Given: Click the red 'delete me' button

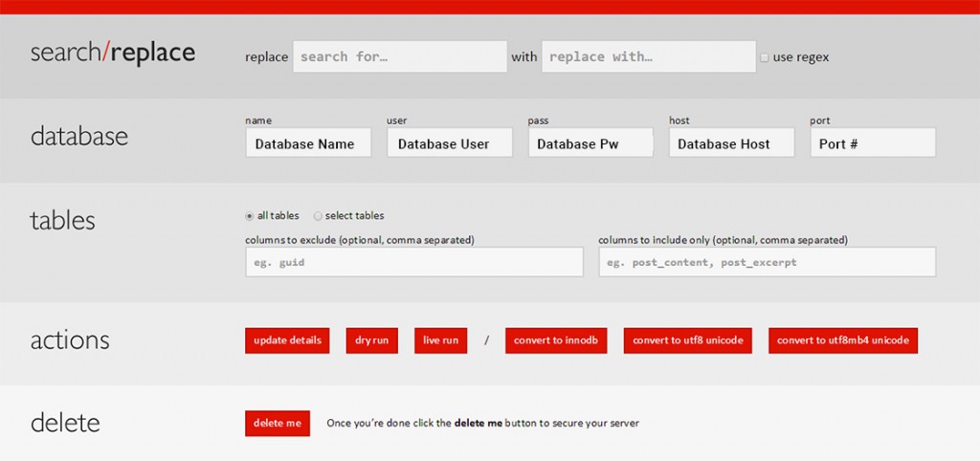Looking at the screenshot, I should [x=278, y=423].
